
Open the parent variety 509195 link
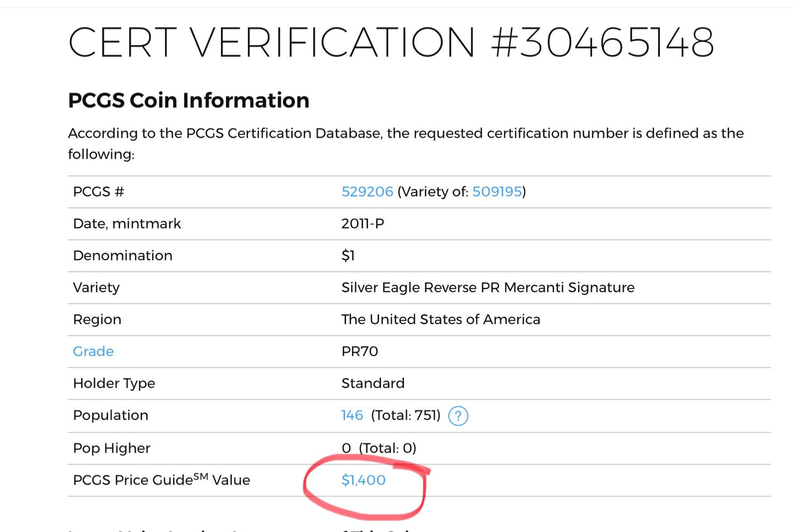pos(497,192)
